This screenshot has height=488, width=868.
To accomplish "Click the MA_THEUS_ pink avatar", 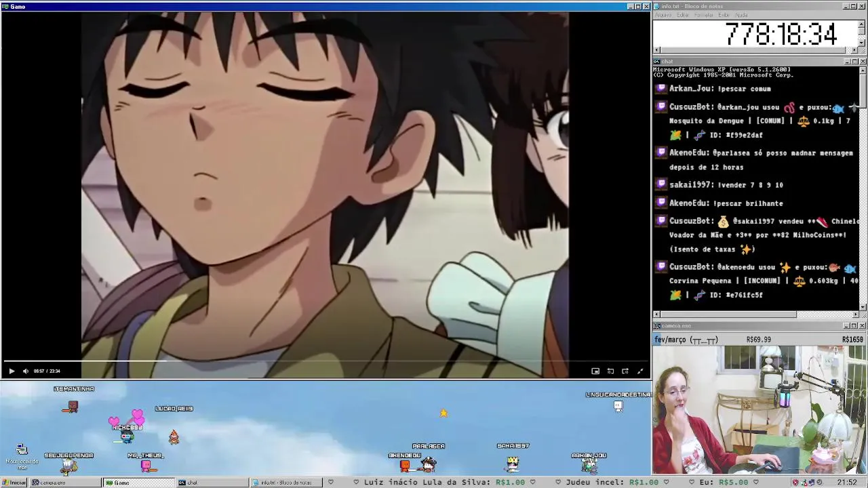I will pyautogui.click(x=146, y=466).
